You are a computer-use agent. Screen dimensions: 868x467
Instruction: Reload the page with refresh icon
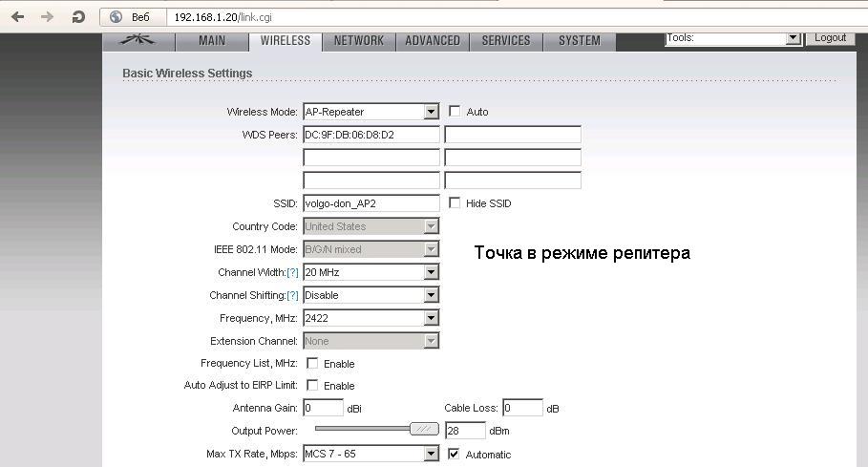(x=78, y=16)
